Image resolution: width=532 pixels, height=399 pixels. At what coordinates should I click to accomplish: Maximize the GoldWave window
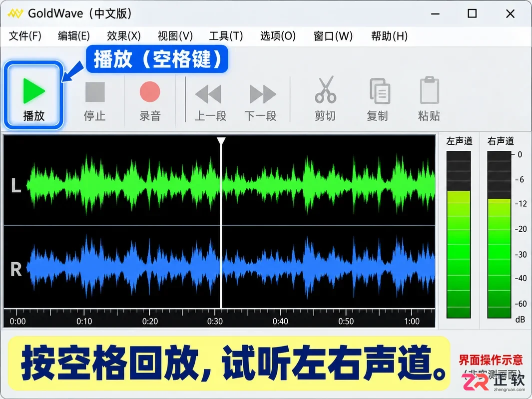[472, 13]
